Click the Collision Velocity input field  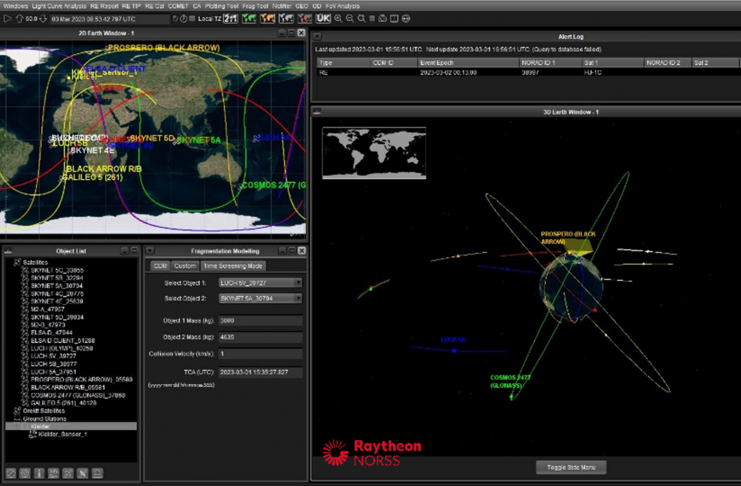(260, 353)
